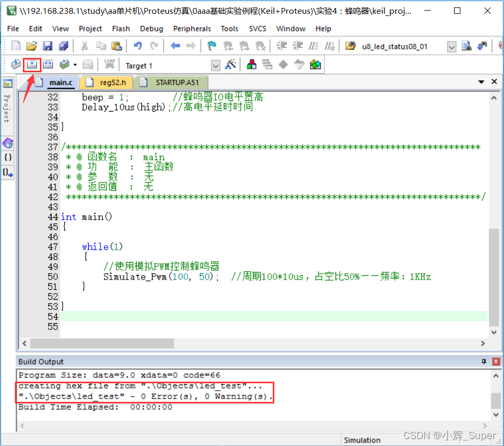Translate the current file icon
The height and width of the screenshot is (446, 504).
click(x=16, y=64)
